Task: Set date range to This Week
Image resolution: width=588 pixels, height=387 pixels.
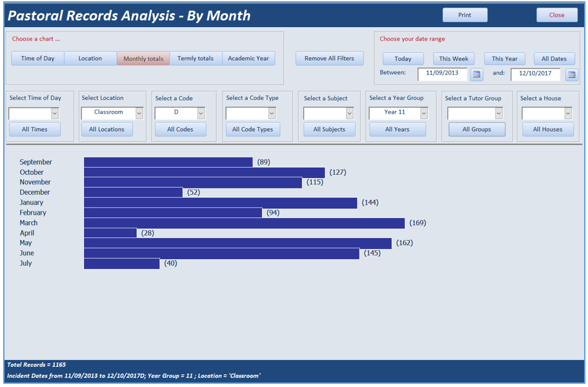Action: pyautogui.click(x=454, y=59)
